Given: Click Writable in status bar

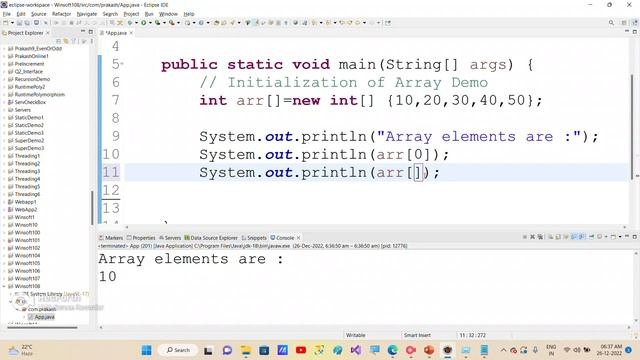Looking at the screenshot, I should tap(356, 335).
